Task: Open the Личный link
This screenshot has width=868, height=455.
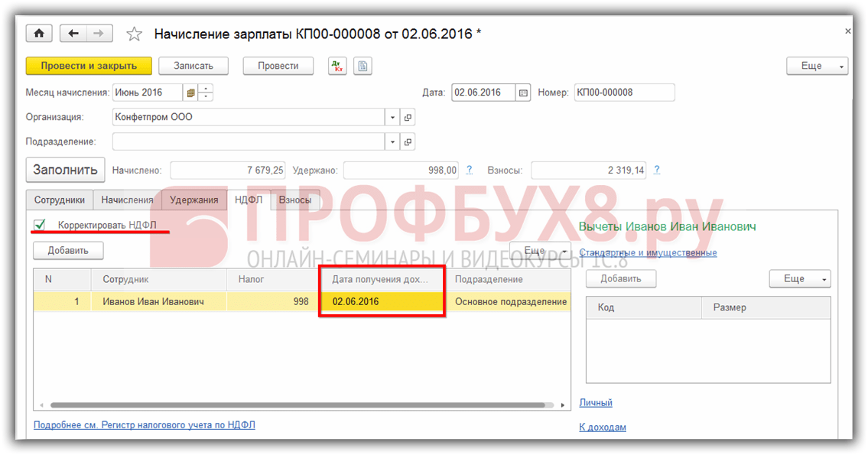Action: pyautogui.click(x=596, y=402)
